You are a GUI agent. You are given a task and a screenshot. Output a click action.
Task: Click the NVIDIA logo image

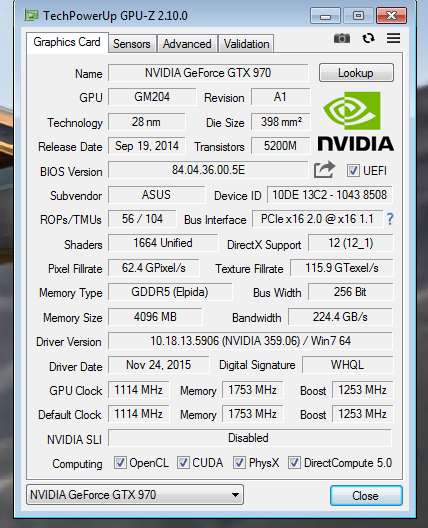(356, 122)
